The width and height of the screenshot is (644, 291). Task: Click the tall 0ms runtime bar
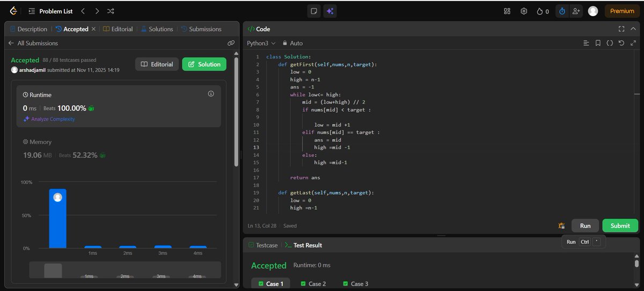click(x=57, y=219)
